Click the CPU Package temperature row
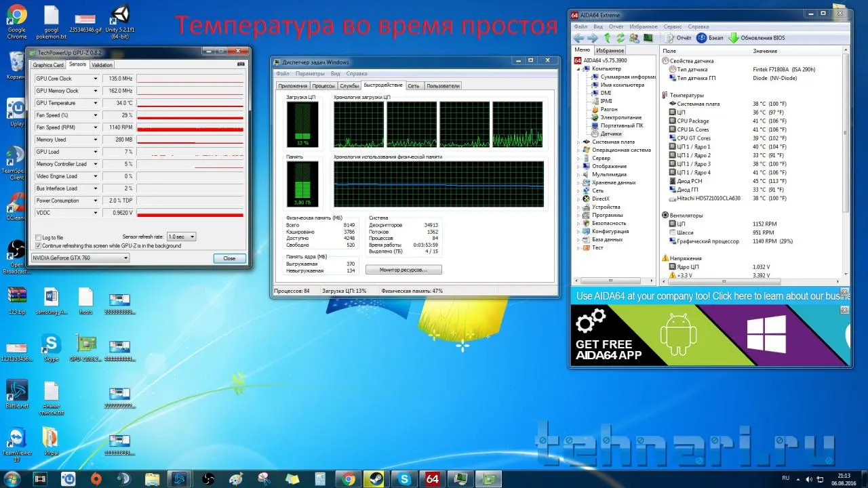 751,121
